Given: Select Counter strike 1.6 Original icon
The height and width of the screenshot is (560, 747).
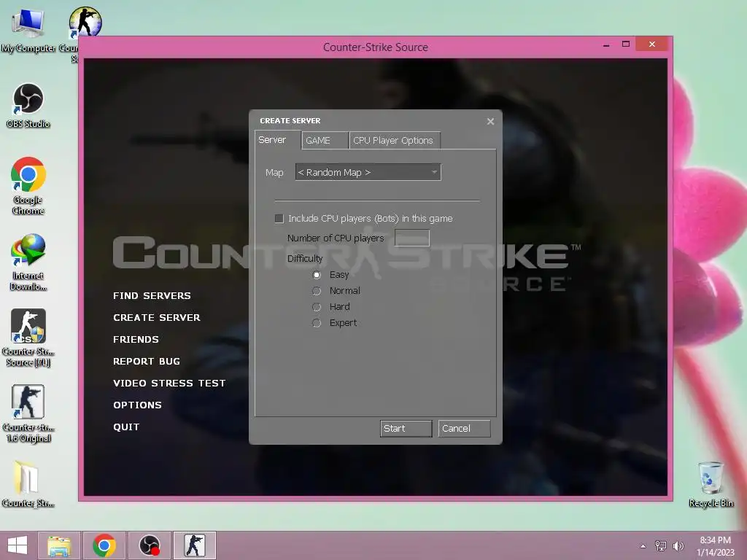Looking at the screenshot, I should (x=28, y=413).
